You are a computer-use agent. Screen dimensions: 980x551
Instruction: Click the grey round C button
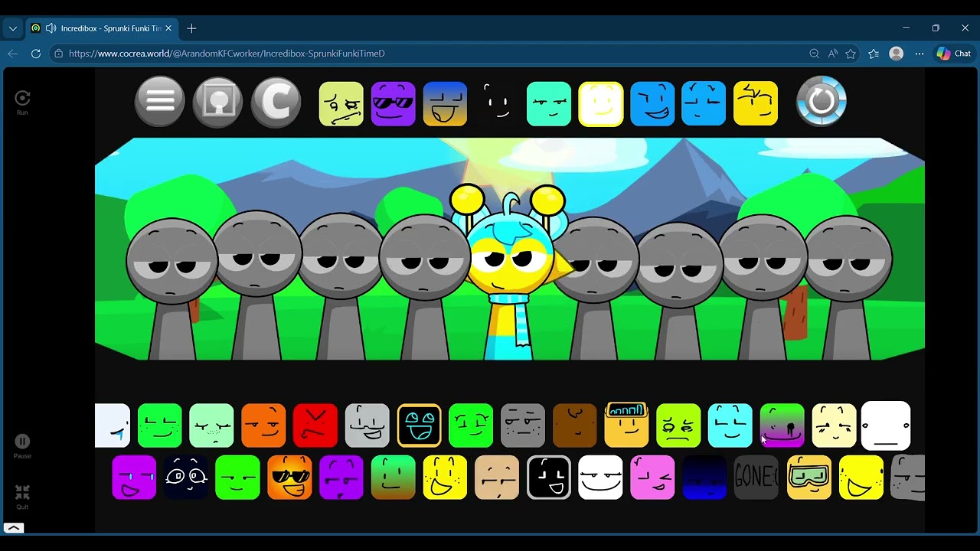coord(276,101)
